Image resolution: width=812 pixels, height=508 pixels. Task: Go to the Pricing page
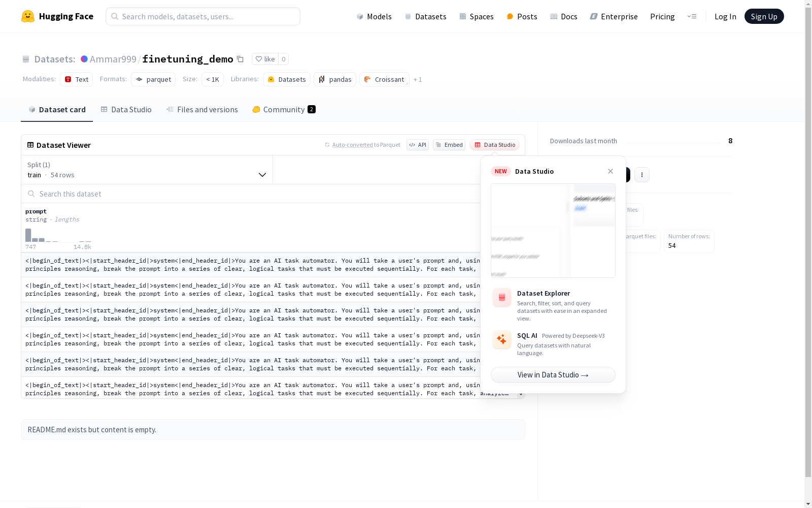click(x=662, y=16)
